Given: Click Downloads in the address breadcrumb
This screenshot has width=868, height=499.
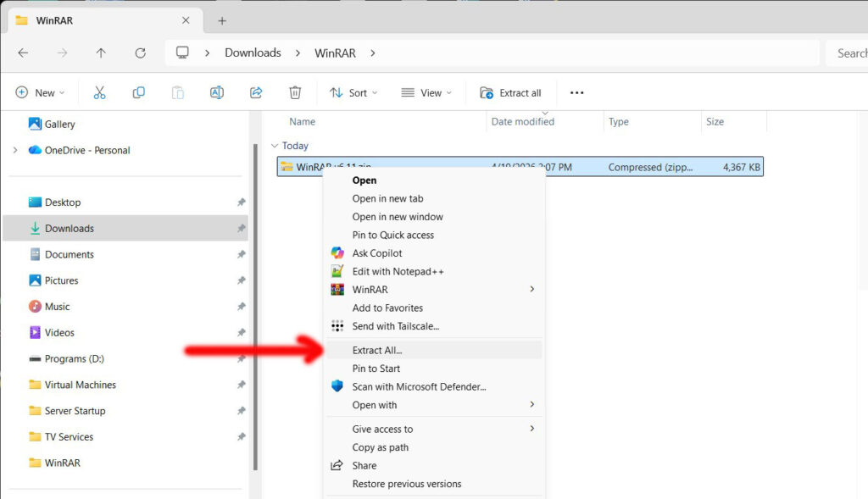Looking at the screenshot, I should point(253,53).
